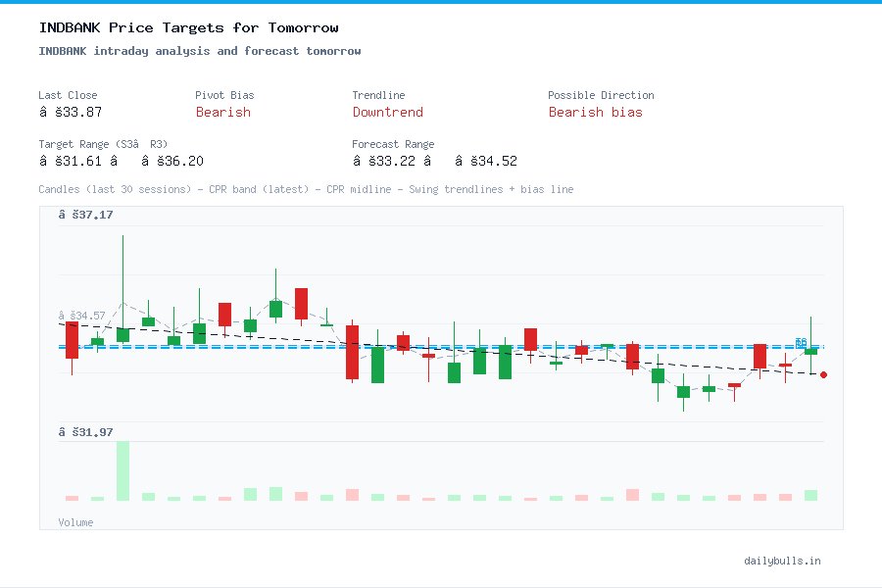Click the 31.97 lower price axis label

click(x=85, y=432)
